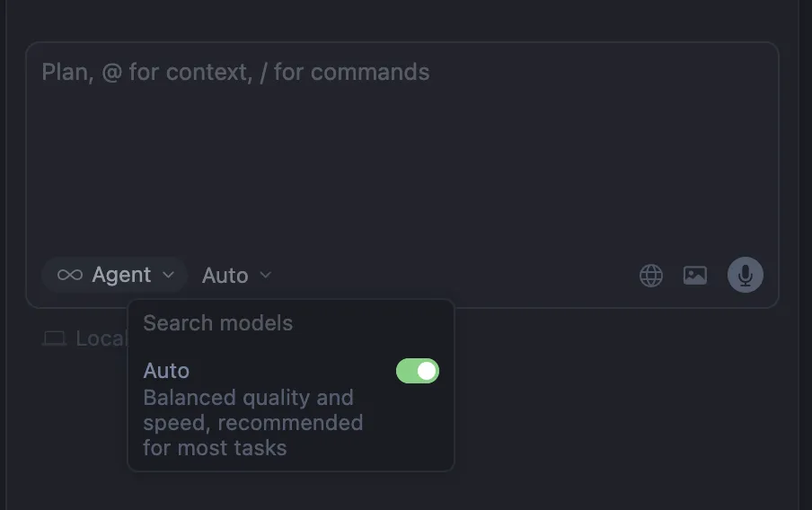
Task: Click the green track of the Auto switch
Action: click(405, 371)
